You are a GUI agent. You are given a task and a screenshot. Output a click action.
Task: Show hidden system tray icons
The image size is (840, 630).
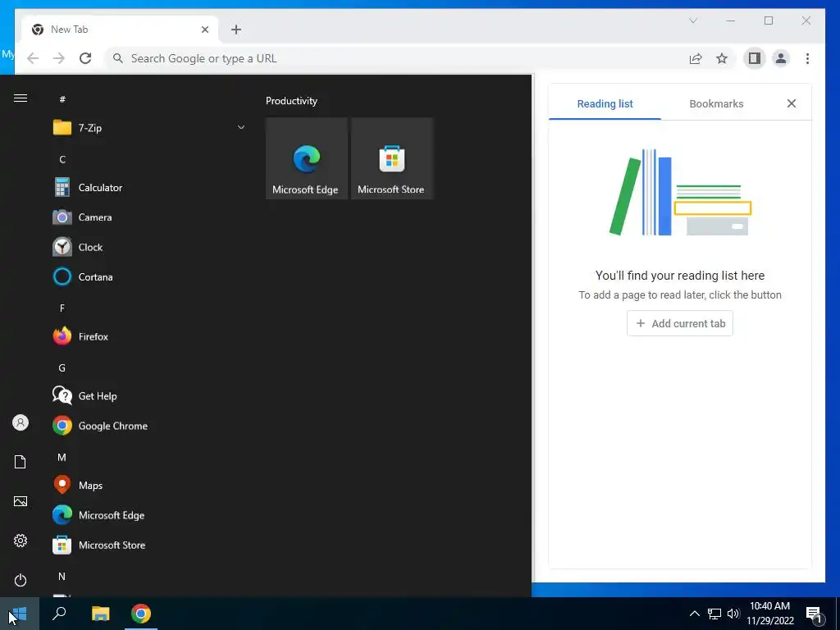pyautogui.click(x=694, y=614)
